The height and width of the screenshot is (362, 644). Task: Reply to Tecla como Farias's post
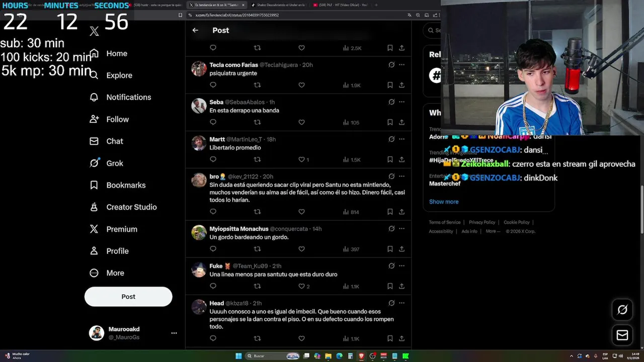pyautogui.click(x=213, y=85)
